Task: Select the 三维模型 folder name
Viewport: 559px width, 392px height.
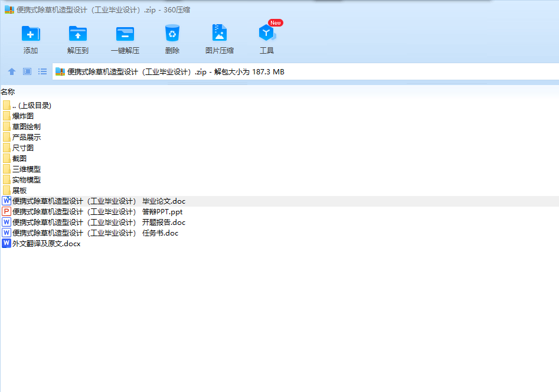Action: click(27, 169)
